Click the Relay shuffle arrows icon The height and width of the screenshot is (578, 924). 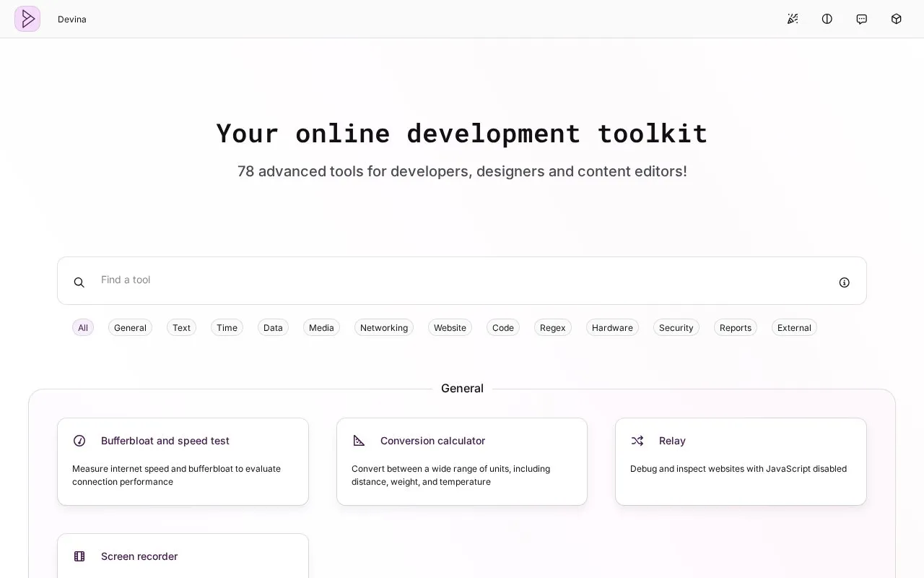pos(637,441)
